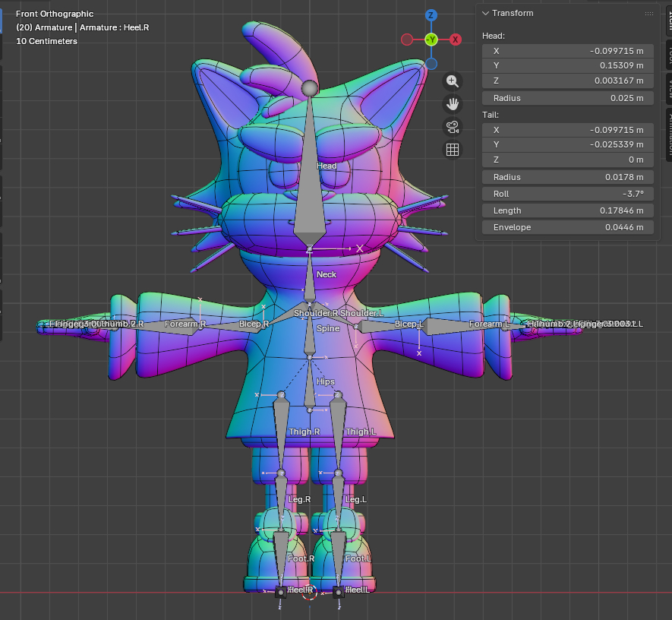Screen dimensions: 672x620
Task: Click the green -Y axis gizmo ball
Action: pos(431,40)
